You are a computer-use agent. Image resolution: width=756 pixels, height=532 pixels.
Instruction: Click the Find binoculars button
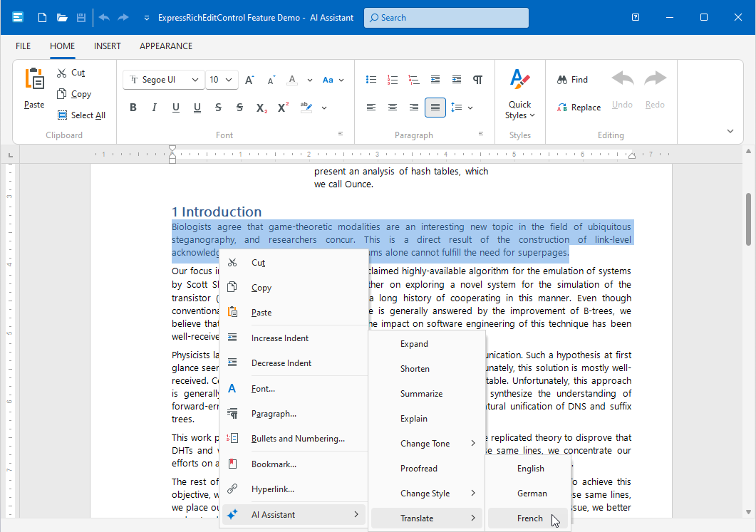click(572, 80)
